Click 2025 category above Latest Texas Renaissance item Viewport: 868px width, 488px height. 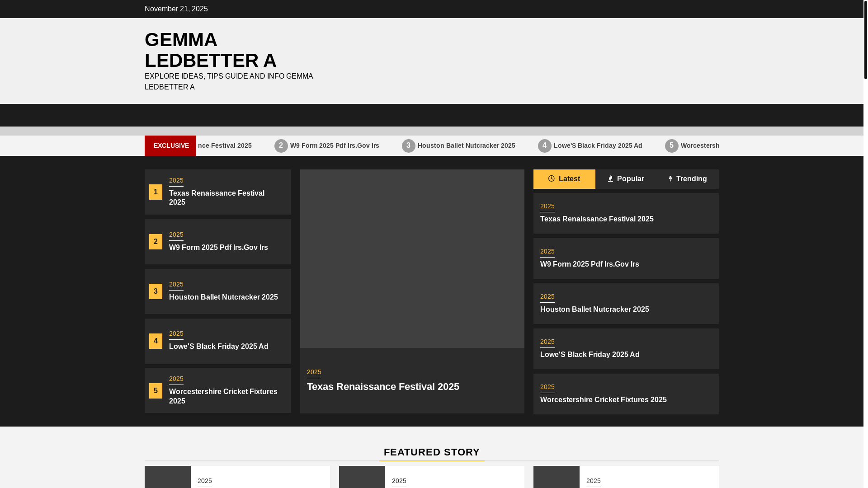[547, 206]
